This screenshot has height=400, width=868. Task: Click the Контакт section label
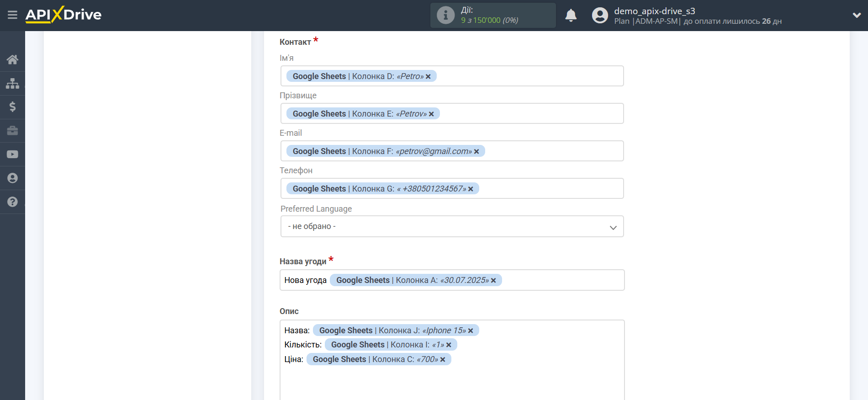click(x=295, y=42)
